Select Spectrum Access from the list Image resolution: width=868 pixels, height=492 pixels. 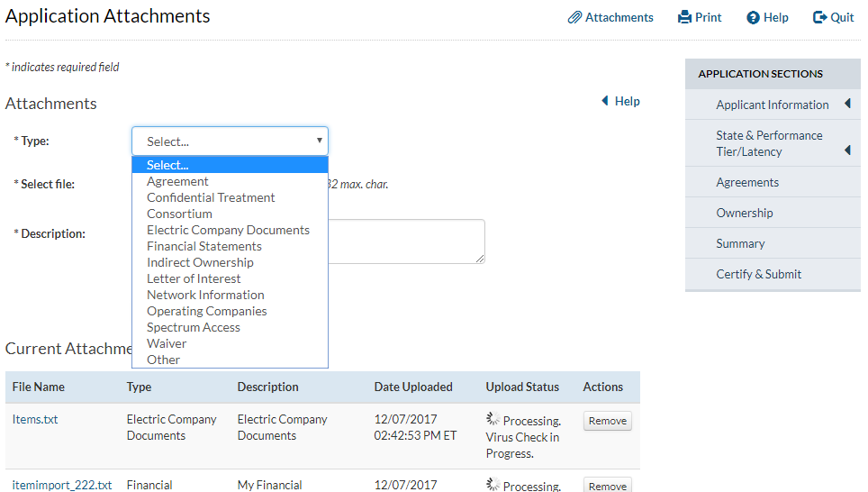(x=194, y=327)
